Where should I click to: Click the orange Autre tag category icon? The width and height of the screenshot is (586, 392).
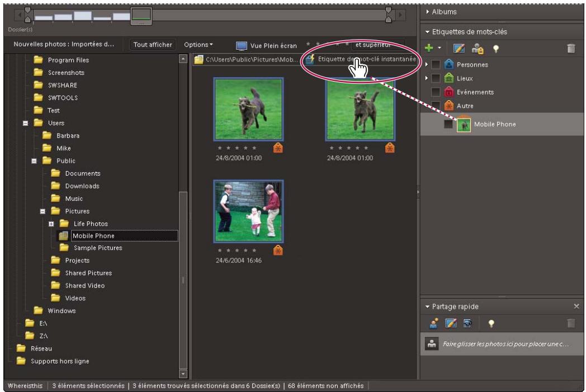[x=449, y=106]
